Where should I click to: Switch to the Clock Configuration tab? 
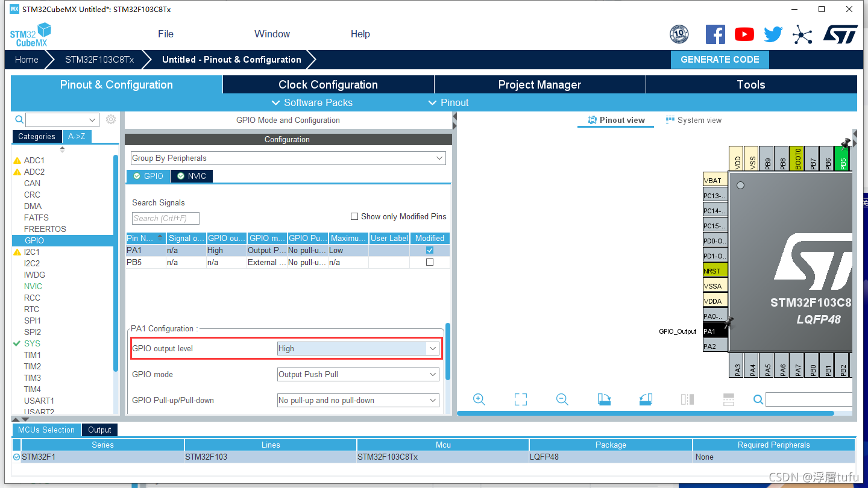click(x=328, y=84)
